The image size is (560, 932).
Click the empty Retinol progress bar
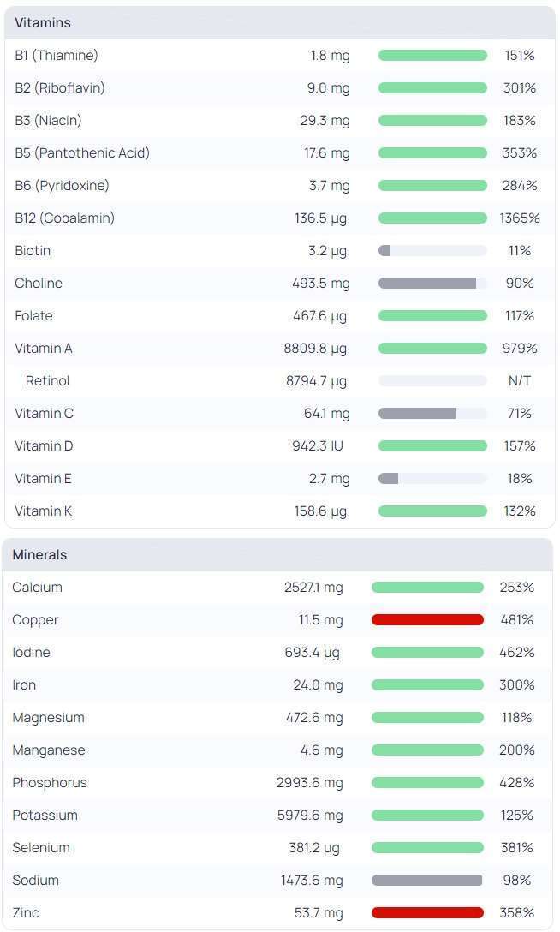pos(432,381)
